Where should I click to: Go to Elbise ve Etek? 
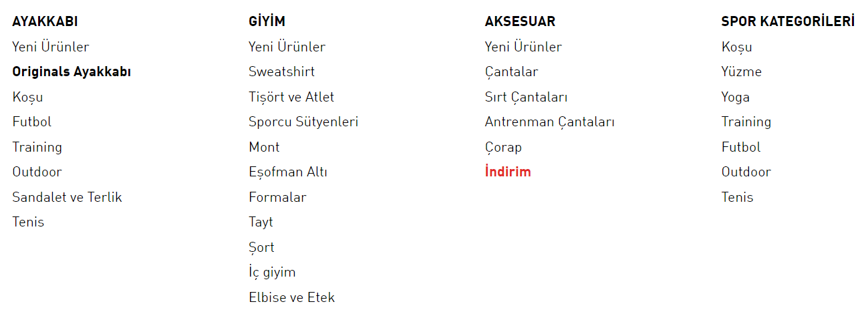pos(291,297)
